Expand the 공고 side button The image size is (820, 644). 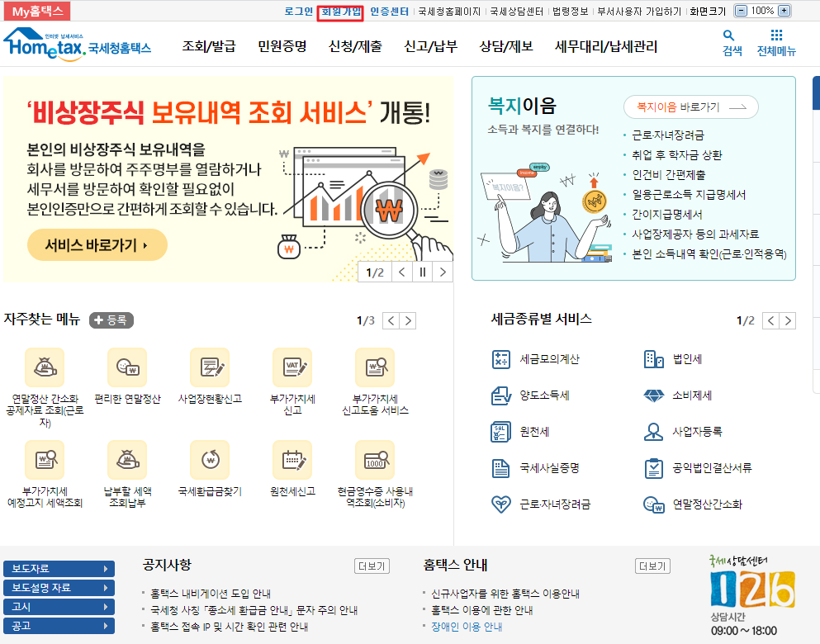[x=59, y=626]
